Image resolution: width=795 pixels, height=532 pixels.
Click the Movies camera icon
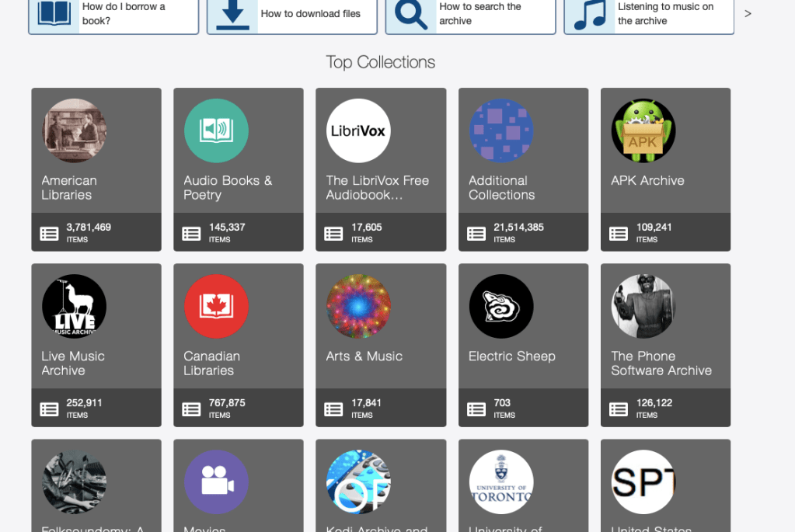216,482
